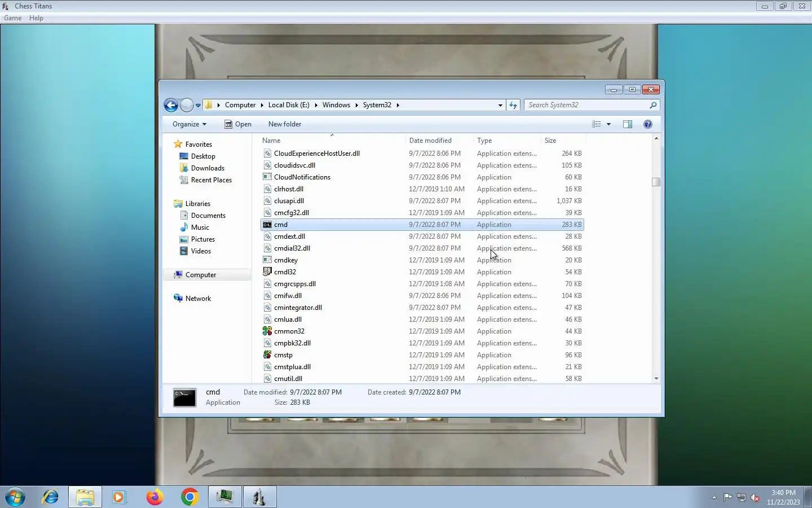The height and width of the screenshot is (508, 812).
Task: Select Downloads under Favorites
Action: coord(208,168)
